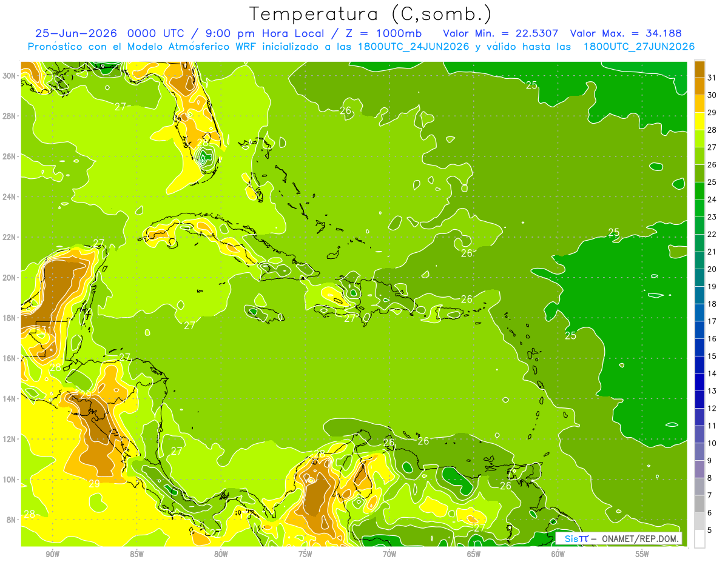Click the 26N latitude axis label

(x=10, y=156)
